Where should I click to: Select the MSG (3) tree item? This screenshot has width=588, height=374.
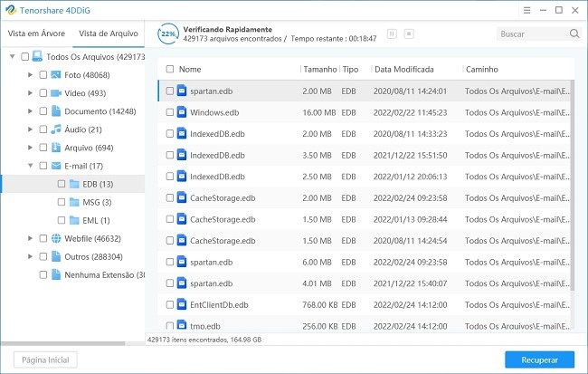point(97,202)
